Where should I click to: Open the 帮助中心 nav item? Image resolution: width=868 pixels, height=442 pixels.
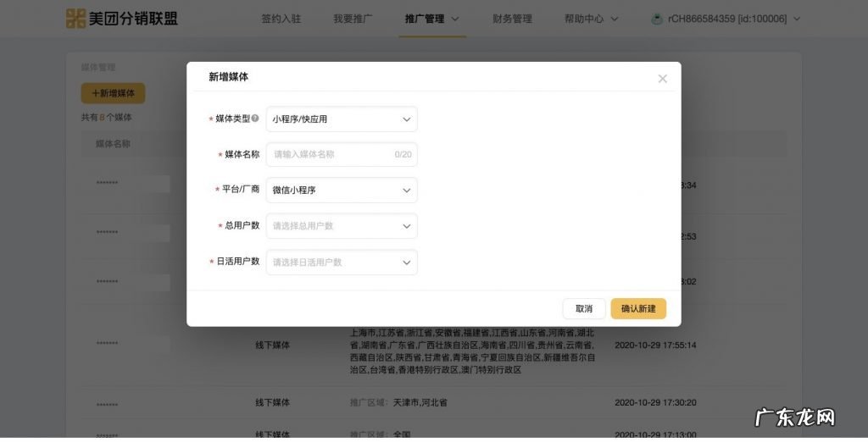pyautogui.click(x=584, y=19)
